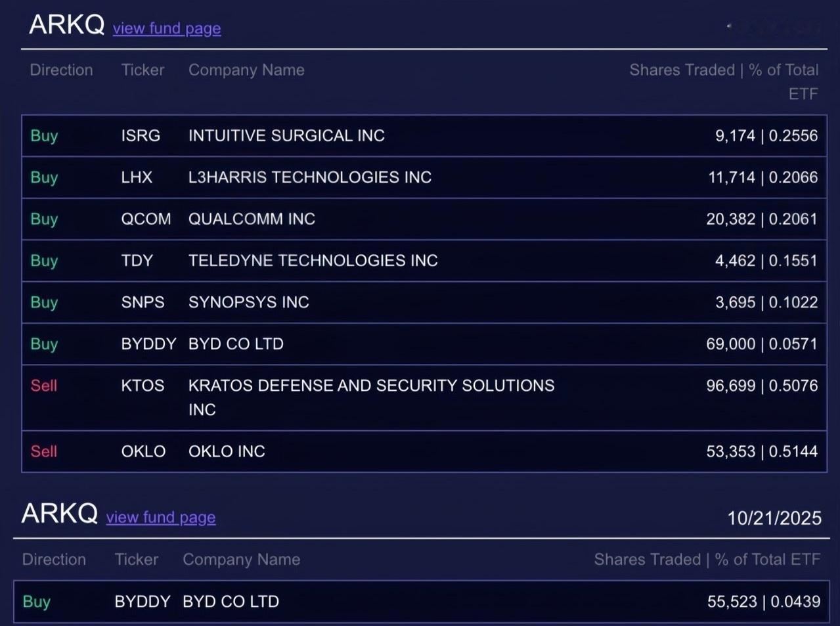Select the LHX ticker cell
840x626 pixels.
point(137,177)
